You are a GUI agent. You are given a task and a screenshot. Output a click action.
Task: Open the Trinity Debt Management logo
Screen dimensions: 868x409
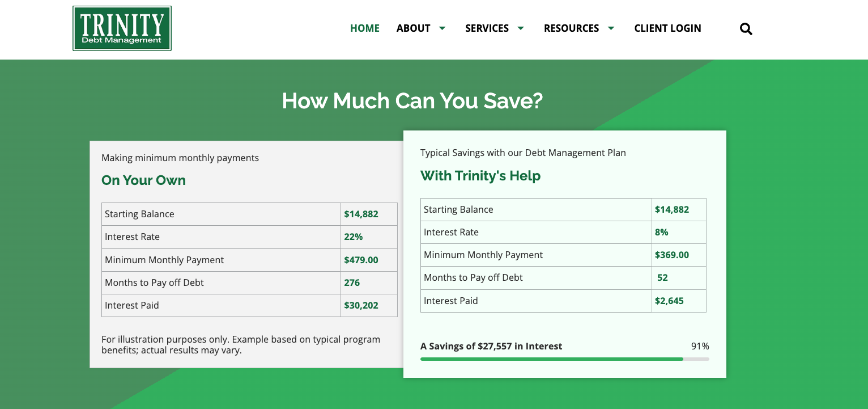[x=122, y=28]
